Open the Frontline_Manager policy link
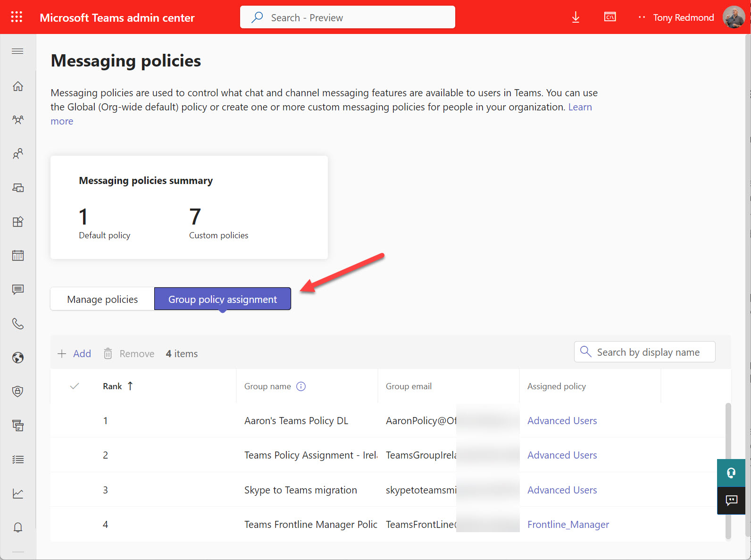The height and width of the screenshot is (560, 751). pos(568,524)
